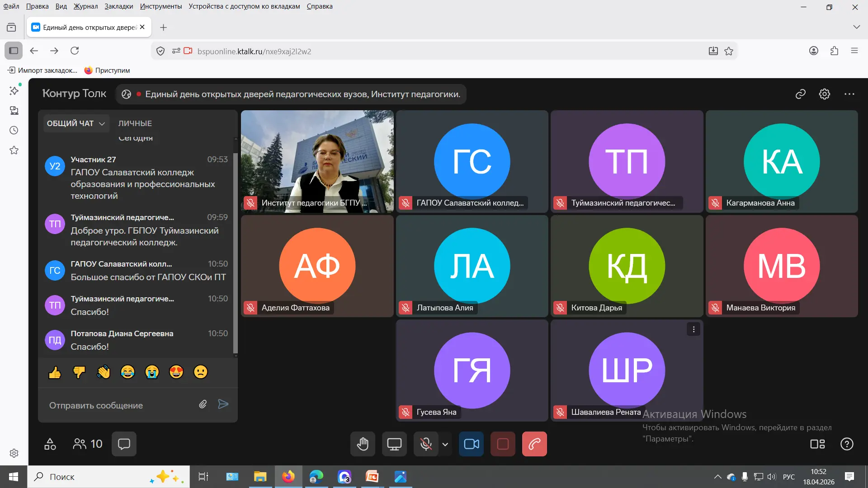Unmute the microphone
The width and height of the screenshot is (868, 488).
pyautogui.click(x=425, y=444)
